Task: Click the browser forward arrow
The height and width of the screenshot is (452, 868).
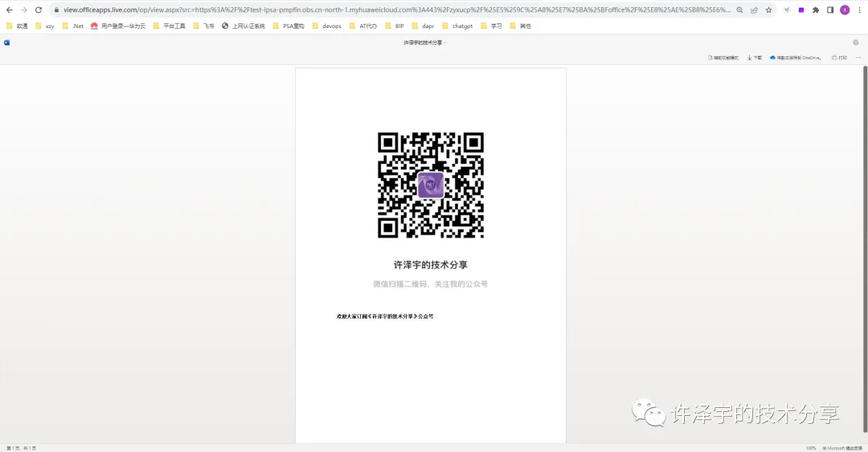Action: click(24, 10)
